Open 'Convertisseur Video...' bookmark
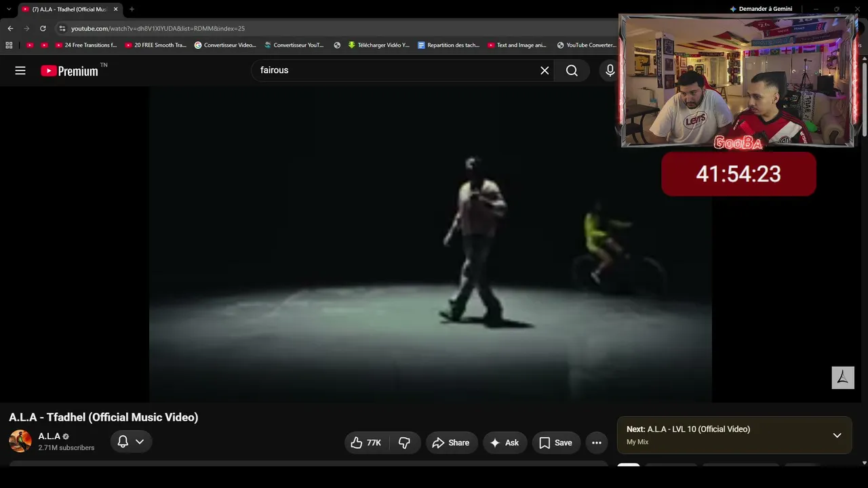Image resolution: width=868 pixels, height=488 pixels. [225, 45]
